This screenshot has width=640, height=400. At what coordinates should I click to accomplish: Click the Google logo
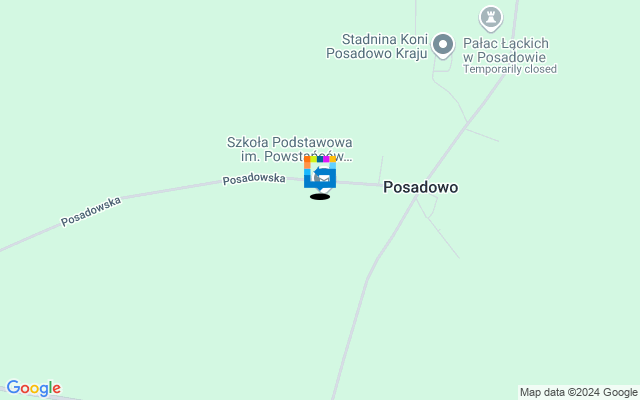coord(33,388)
